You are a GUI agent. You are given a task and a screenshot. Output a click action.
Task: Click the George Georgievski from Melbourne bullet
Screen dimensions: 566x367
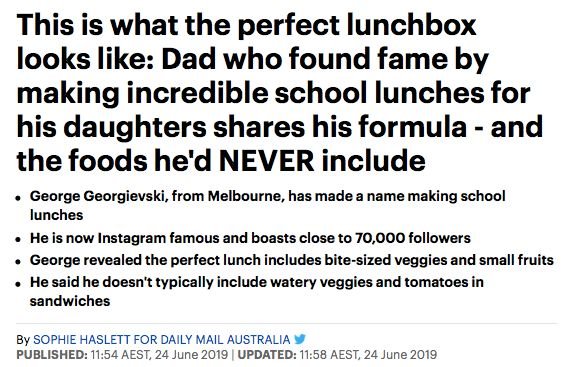[x=267, y=205]
